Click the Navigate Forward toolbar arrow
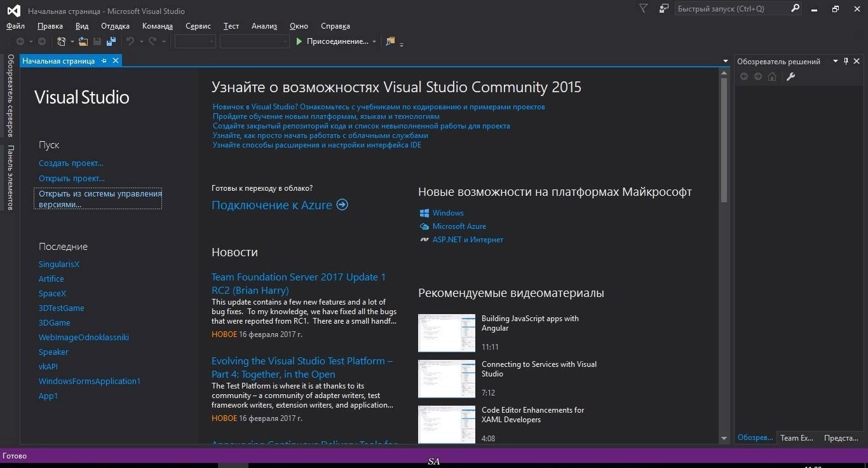 [42, 41]
